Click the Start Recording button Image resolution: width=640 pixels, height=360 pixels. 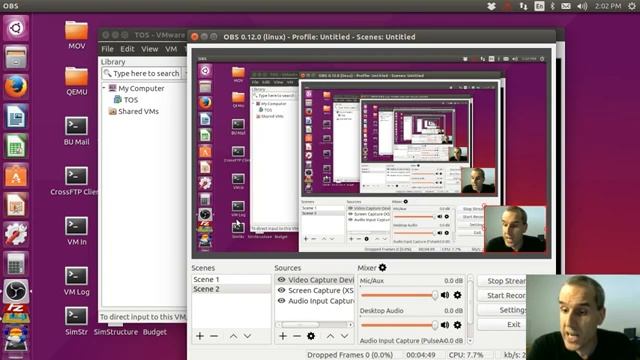[x=502, y=295]
